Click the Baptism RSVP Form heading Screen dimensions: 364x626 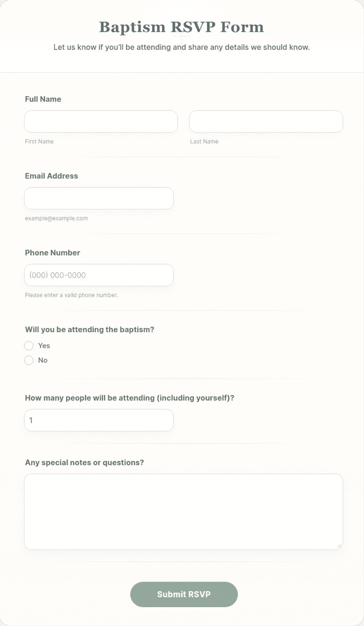182,27
